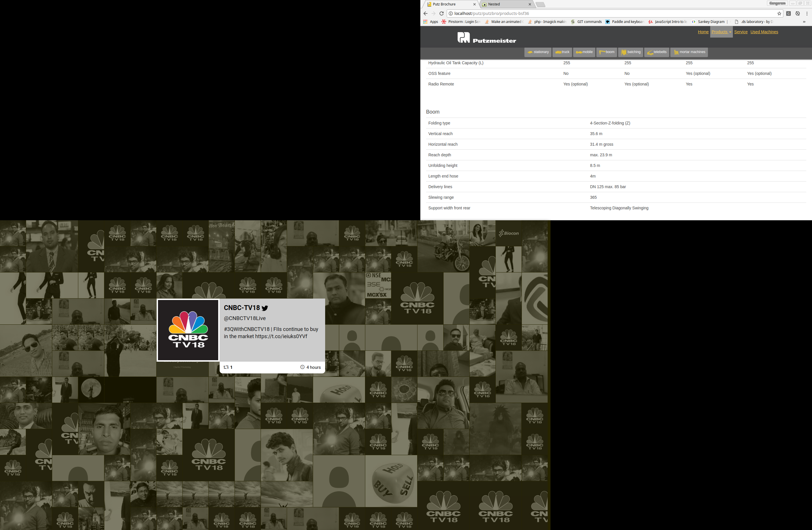Go to the Used Machines page
The width and height of the screenshot is (812, 530).
[x=764, y=32]
